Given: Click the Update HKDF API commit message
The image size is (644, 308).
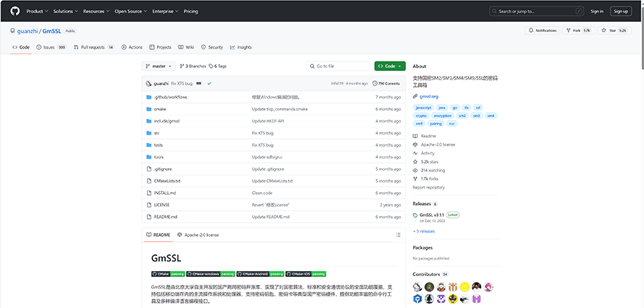Looking at the screenshot, I should [x=268, y=121].
